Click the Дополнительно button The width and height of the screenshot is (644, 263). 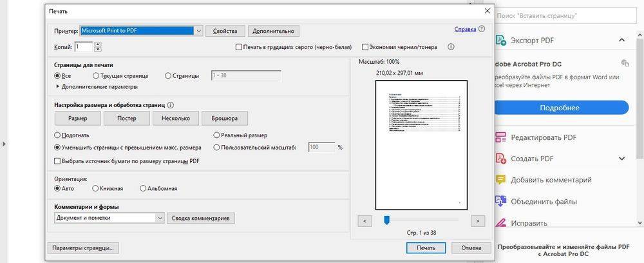(273, 31)
